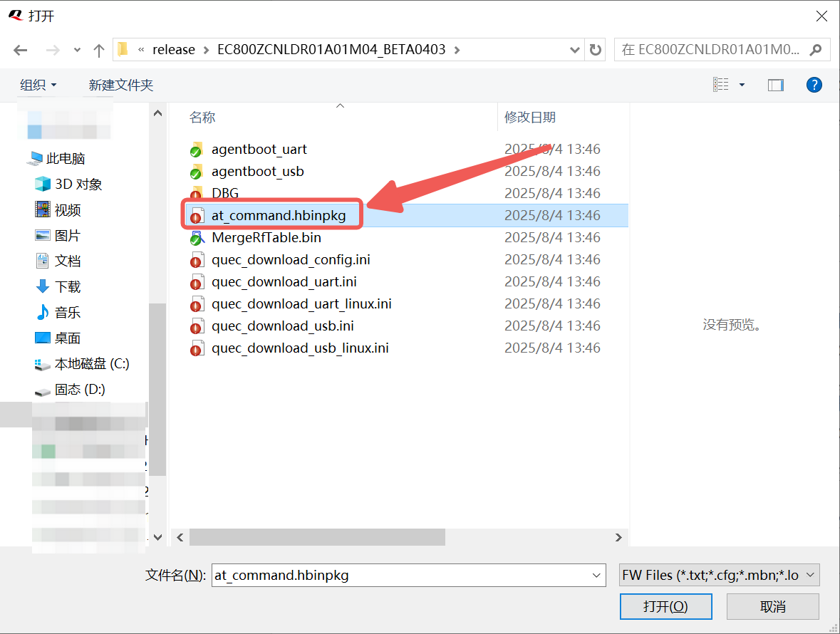This screenshot has width=840, height=634.
Task: Open the 组织 menu
Action: [x=38, y=85]
